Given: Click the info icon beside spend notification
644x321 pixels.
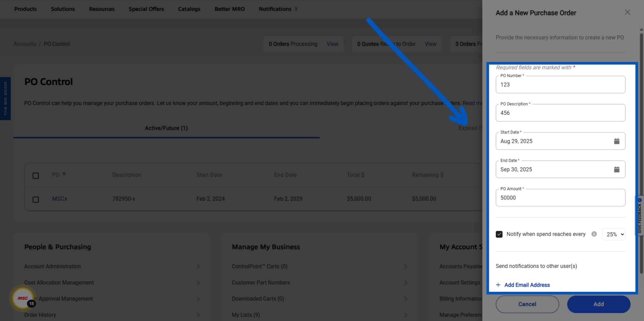Looking at the screenshot, I should 594,234.
